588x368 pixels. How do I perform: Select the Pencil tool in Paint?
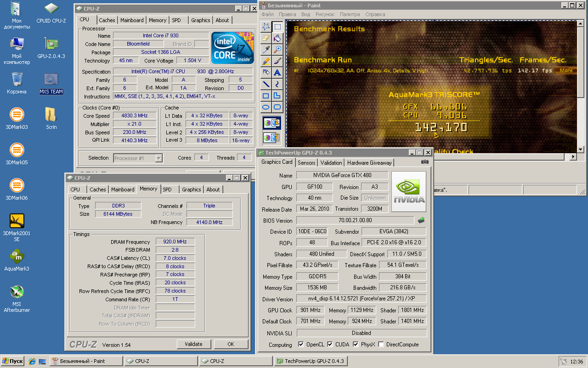266,61
